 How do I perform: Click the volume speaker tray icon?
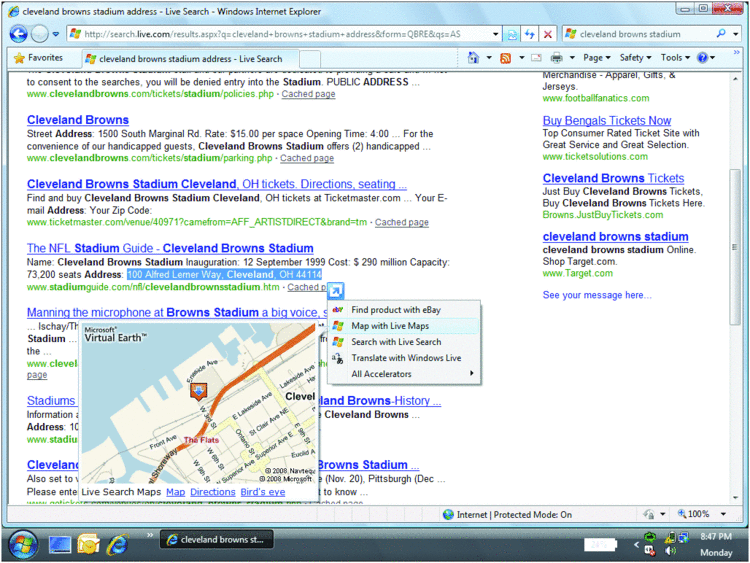click(x=670, y=551)
